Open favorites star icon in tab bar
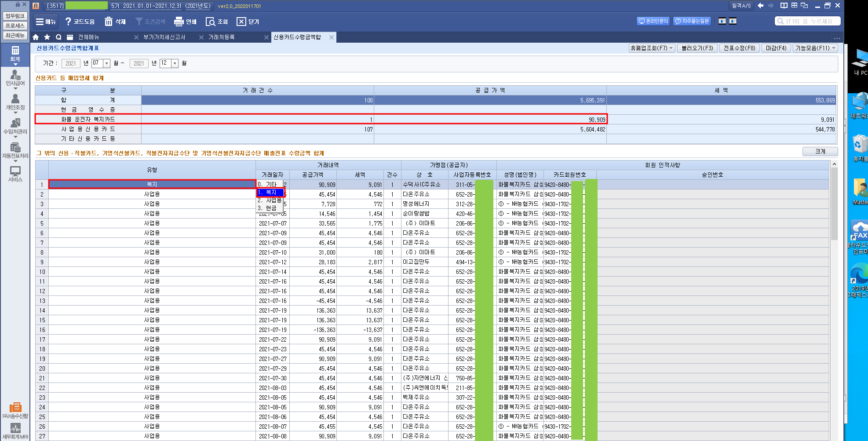Image resolution: width=868 pixels, height=441 pixels. click(x=47, y=37)
